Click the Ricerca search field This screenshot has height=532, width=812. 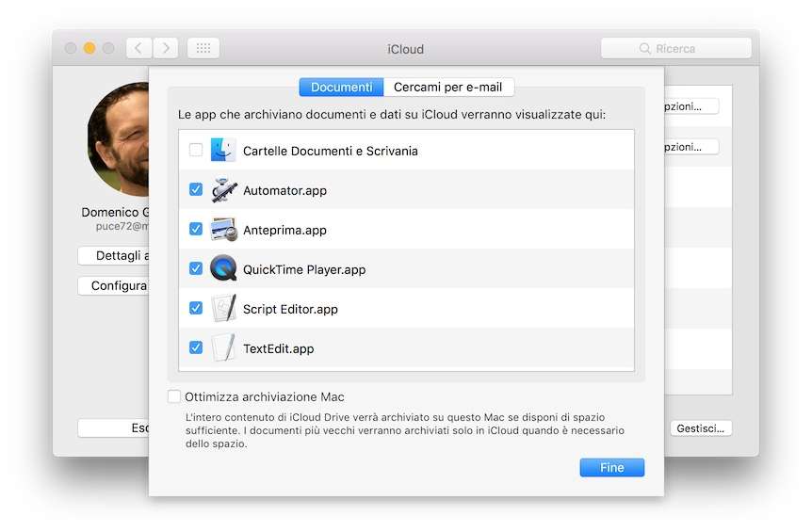[x=675, y=48]
